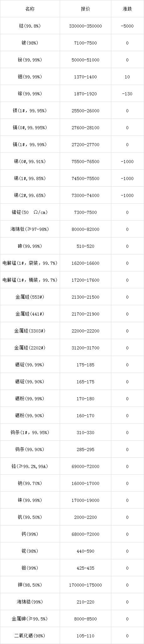Click the -5000 change value
This screenshot has width=144, height=644.
(127, 26)
